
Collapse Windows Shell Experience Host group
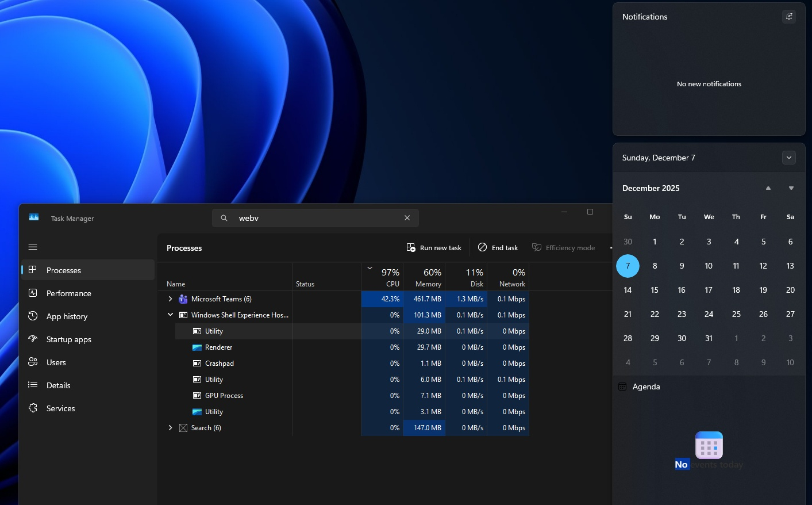(170, 315)
